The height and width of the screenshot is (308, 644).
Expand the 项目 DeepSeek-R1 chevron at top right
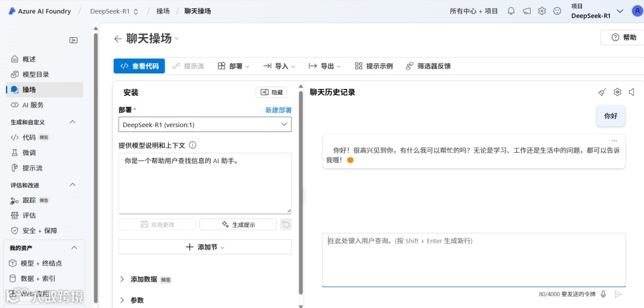pyautogui.click(x=620, y=11)
